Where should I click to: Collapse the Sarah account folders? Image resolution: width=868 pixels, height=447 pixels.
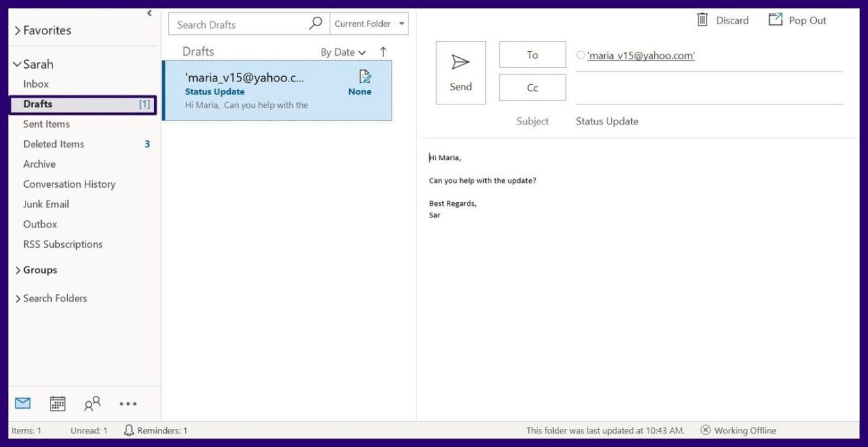coord(17,65)
